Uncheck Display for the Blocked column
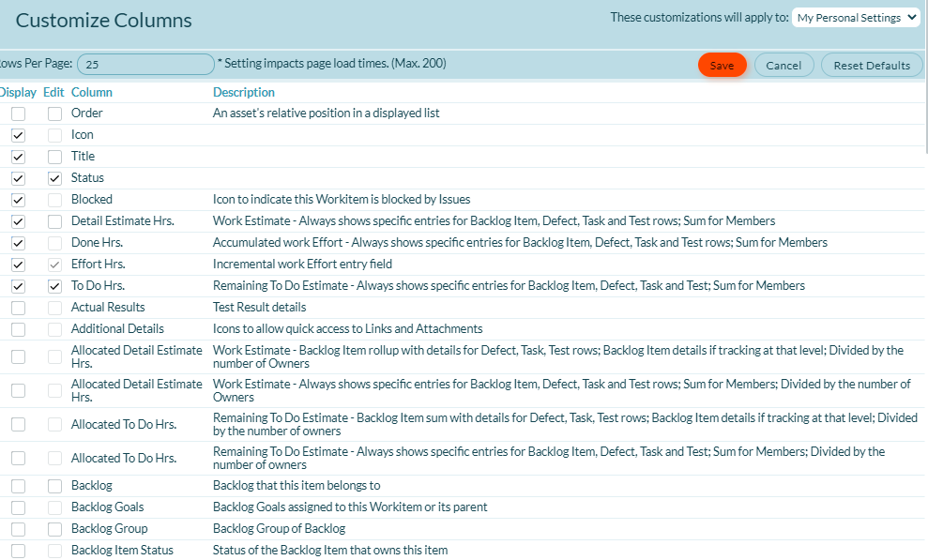The image size is (928, 560). click(x=19, y=200)
